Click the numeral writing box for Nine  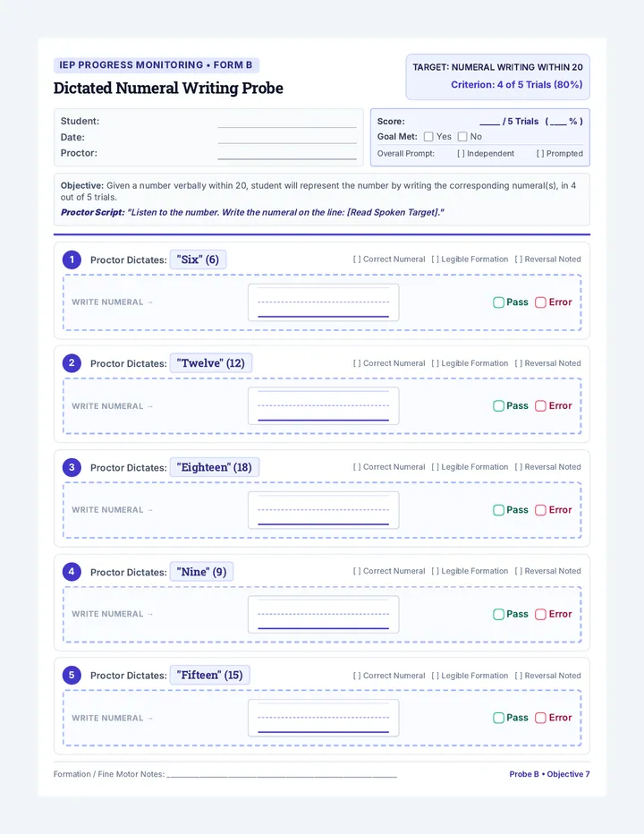[x=323, y=615]
